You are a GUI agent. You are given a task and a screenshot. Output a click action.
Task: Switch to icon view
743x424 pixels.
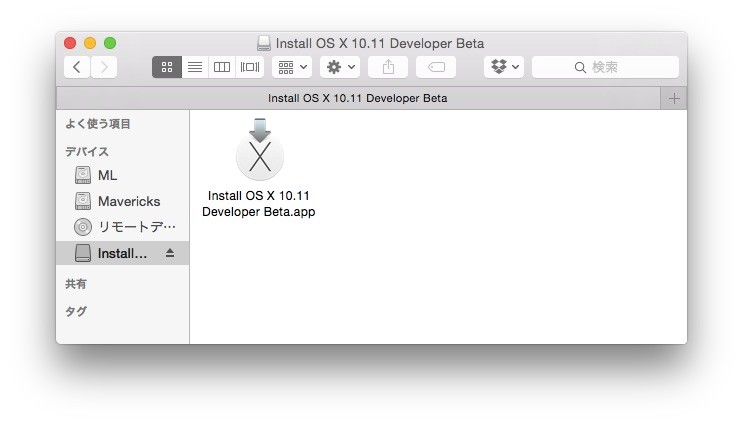pos(167,67)
